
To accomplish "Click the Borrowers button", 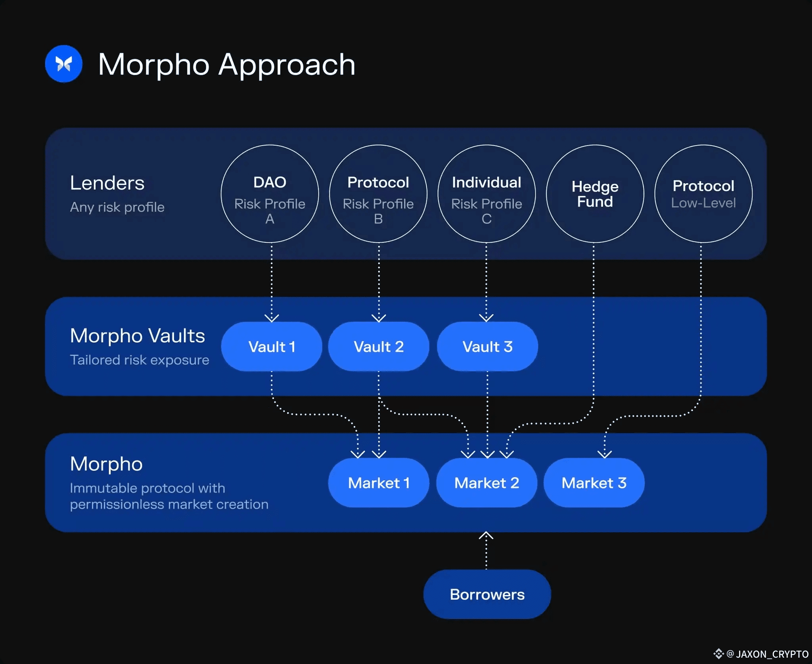I will pos(487,594).
